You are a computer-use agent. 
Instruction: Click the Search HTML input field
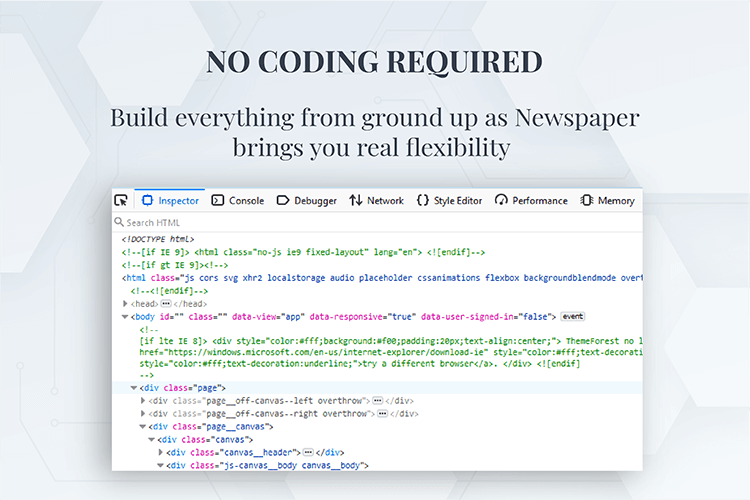tap(300, 222)
